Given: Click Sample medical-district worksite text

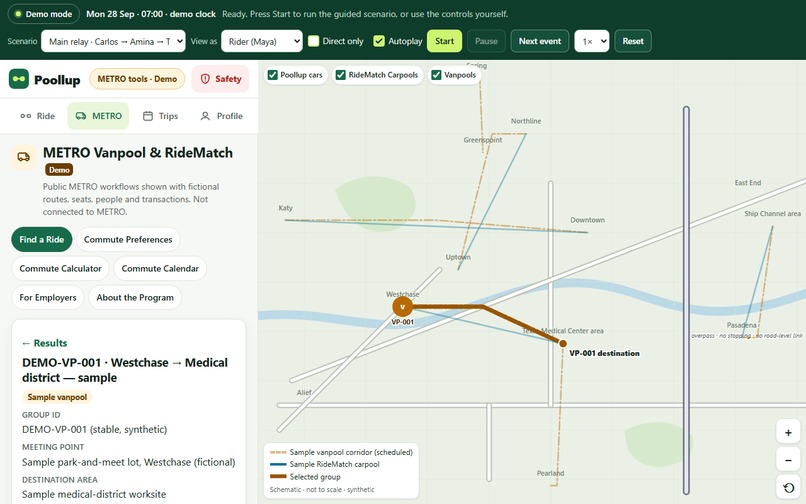Looking at the screenshot, I should pyautogui.click(x=94, y=494).
